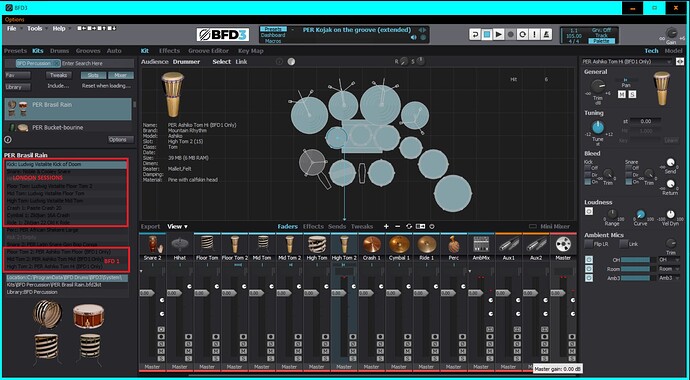690x380 pixels.
Task: Open the File menu dropdown
Action: [14, 29]
